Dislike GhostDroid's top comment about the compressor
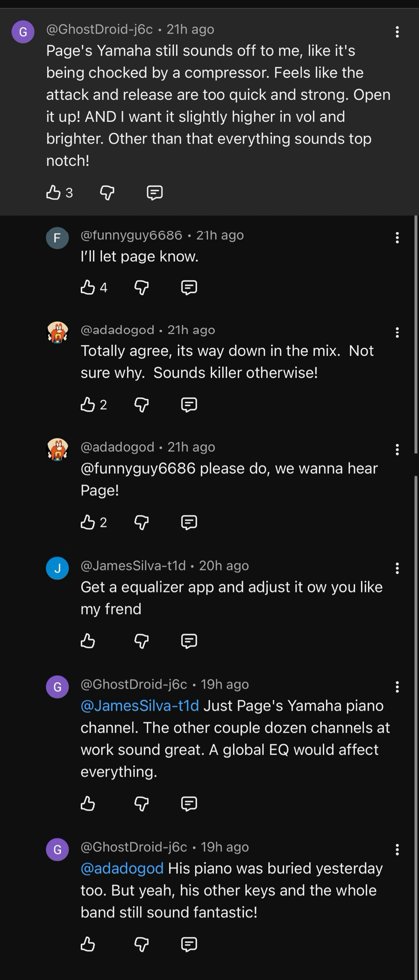Screen dimensions: 419x980 [107, 193]
